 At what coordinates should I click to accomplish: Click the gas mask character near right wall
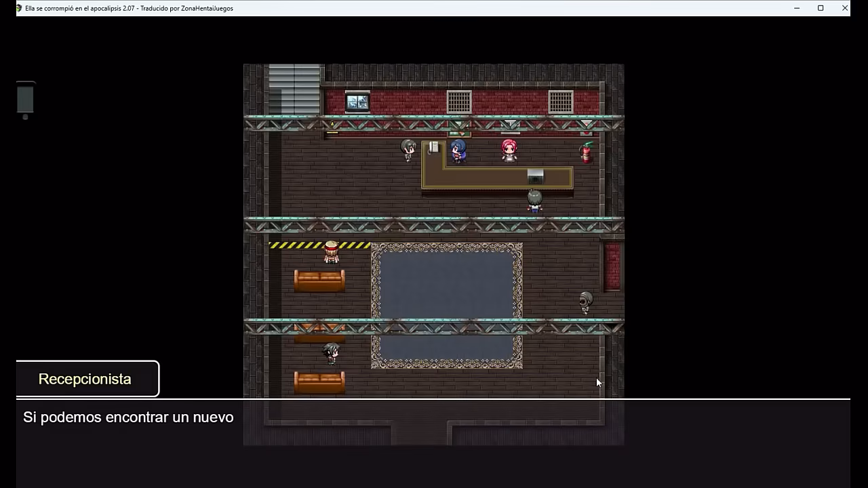(x=586, y=302)
